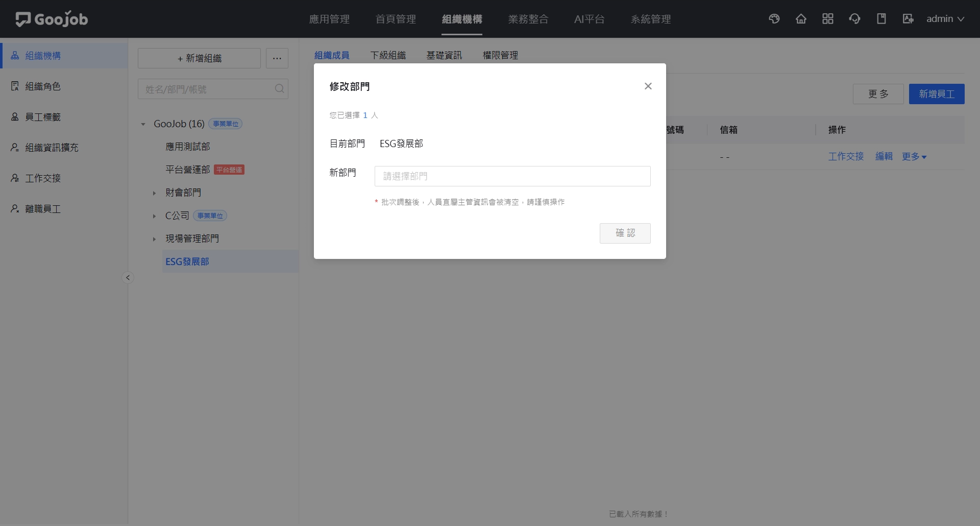Click the 組織角色 sidebar icon
980x526 pixels.
click(15, 86)
